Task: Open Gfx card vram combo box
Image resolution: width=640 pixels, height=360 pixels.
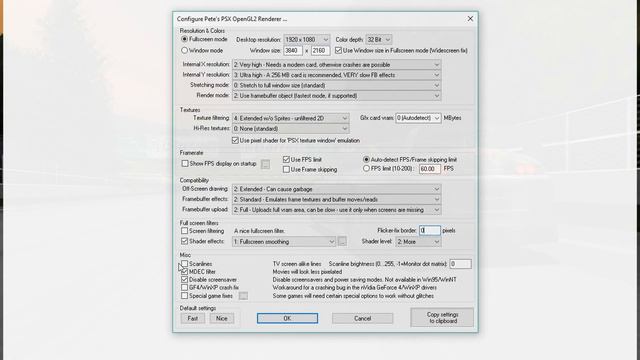Action: click(x=418, y=118)
